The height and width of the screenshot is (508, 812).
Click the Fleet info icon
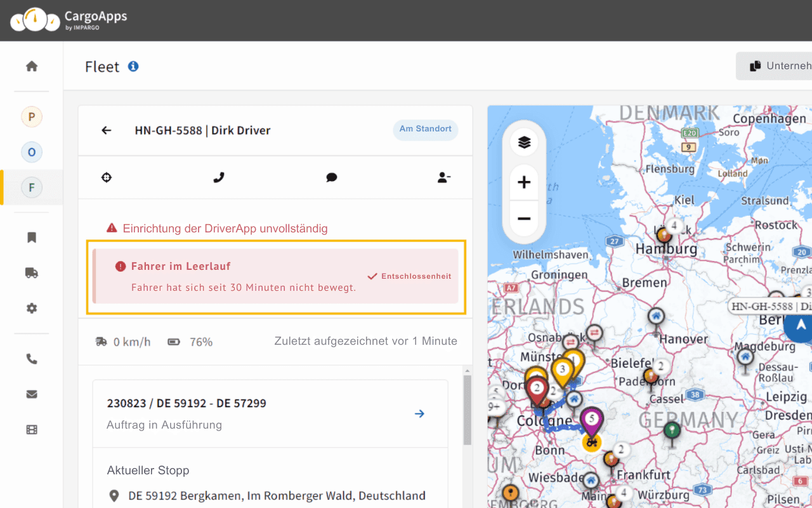pyautogui.click(x=133, y=67)
